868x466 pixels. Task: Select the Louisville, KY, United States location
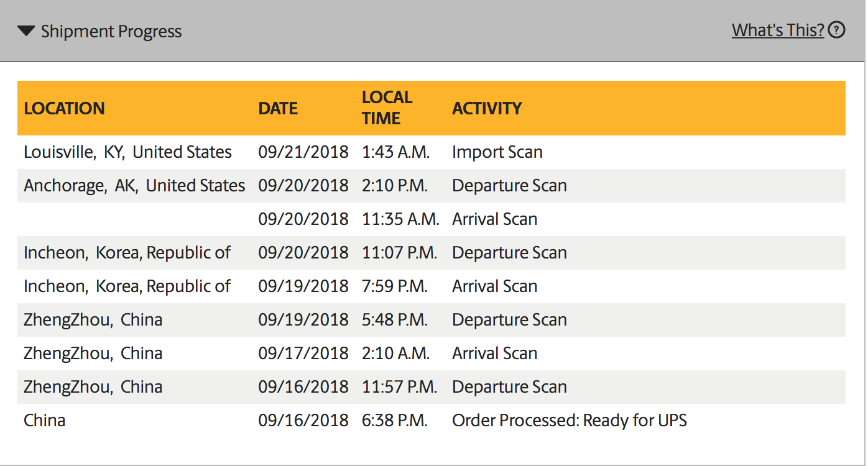127,152
